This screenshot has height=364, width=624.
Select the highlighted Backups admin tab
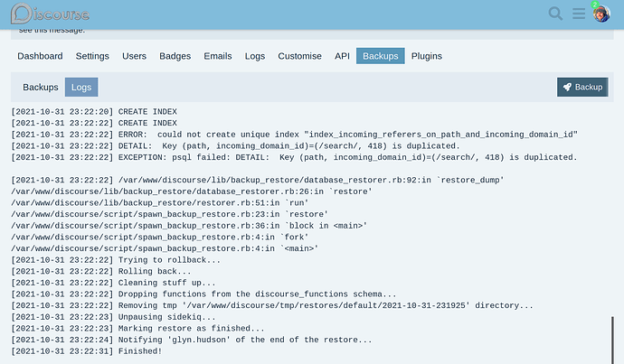(381, 56)
